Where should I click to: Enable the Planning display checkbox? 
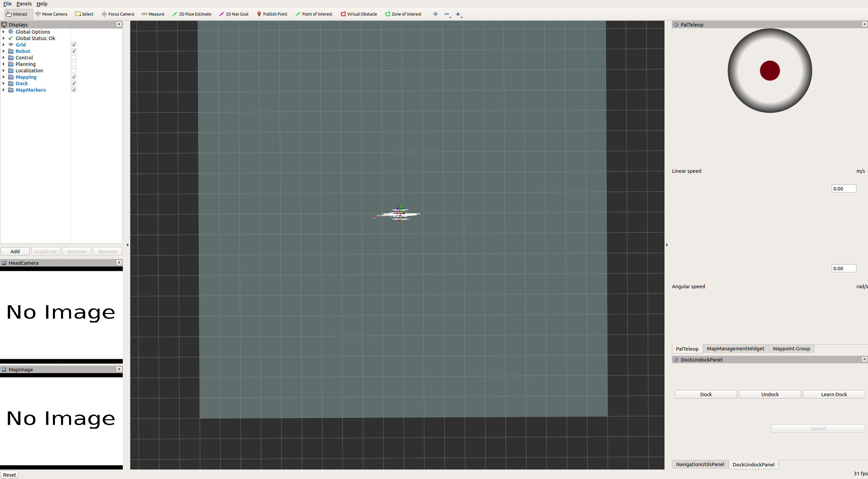(74, 64)
